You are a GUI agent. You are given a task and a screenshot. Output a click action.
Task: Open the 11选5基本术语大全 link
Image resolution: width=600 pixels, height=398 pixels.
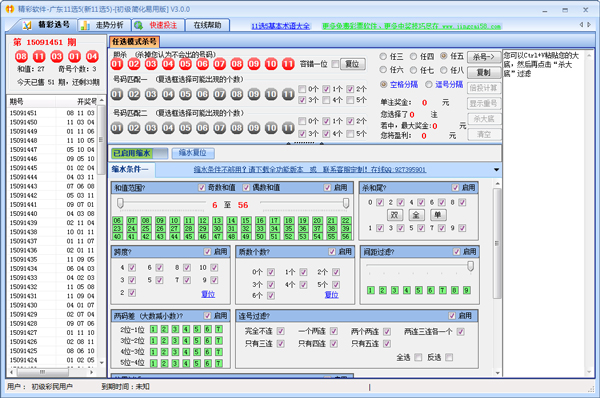coord(280,26)
